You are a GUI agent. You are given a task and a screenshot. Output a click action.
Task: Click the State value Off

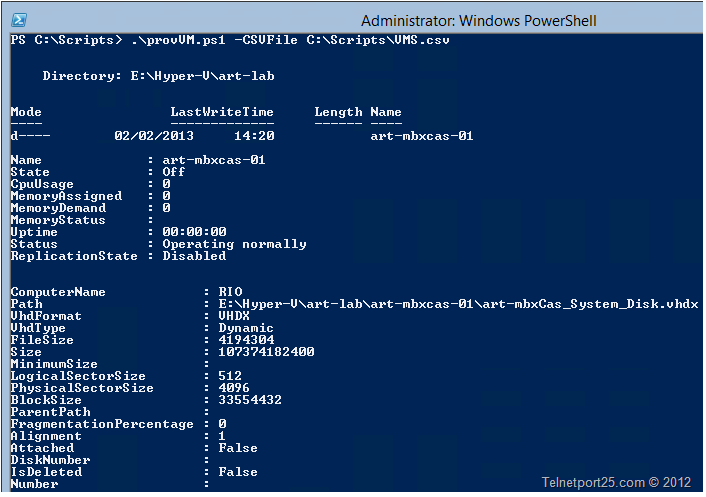pos(173,172)
